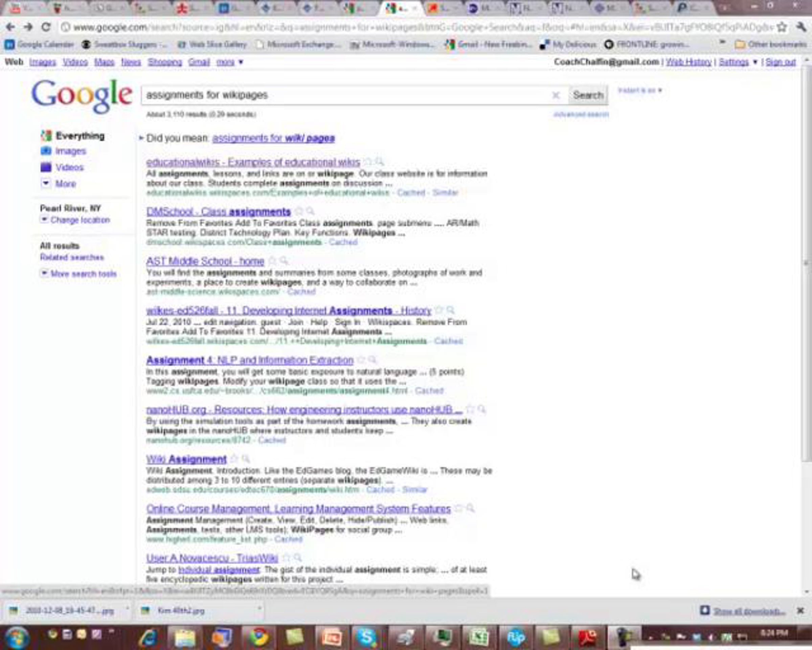Screen dimensions: 812x650
Task: Open the 'Instant is on' dropdown
Action: (640, 90)
